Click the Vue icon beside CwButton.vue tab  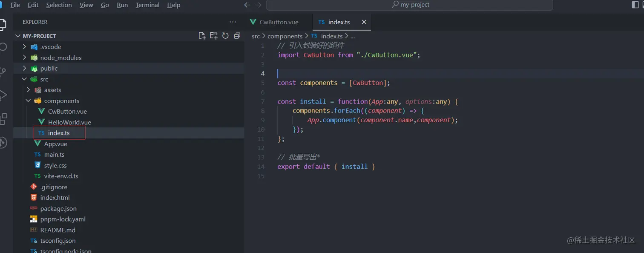coord(253,22)
